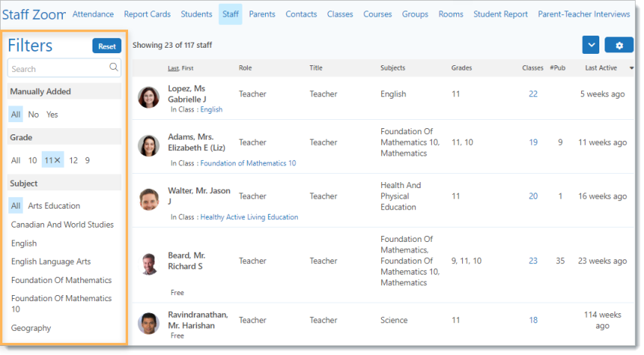This screenshot has height=355, width=644.
Task: Switch to the Report Cards tab
Action: click(147, 14)
